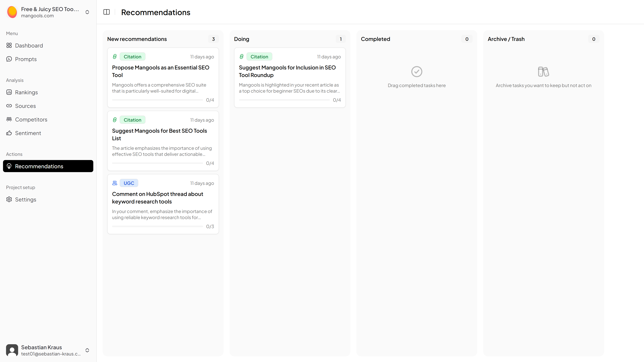The image size is (644, 362).
Task: Click the Sentiment thumbs-up icon
Action: [x=9, y=133]
